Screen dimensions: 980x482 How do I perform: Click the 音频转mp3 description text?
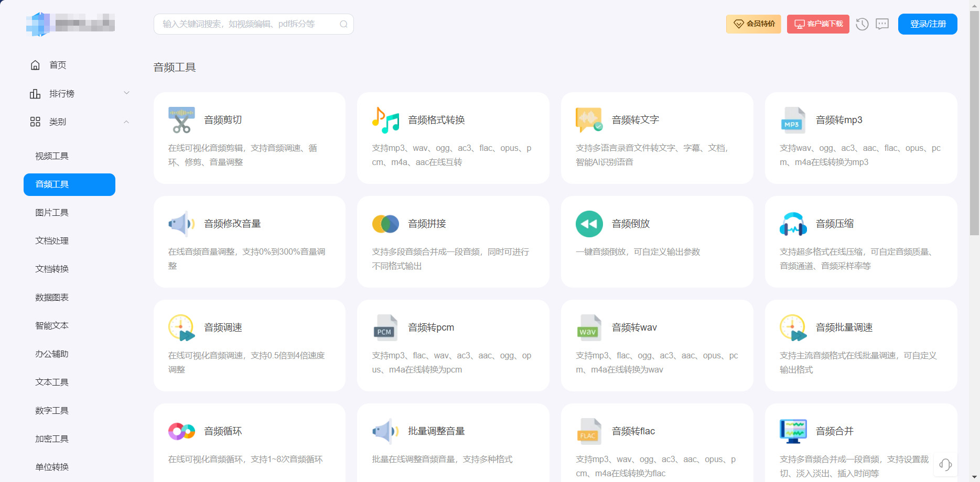point(860,155)
